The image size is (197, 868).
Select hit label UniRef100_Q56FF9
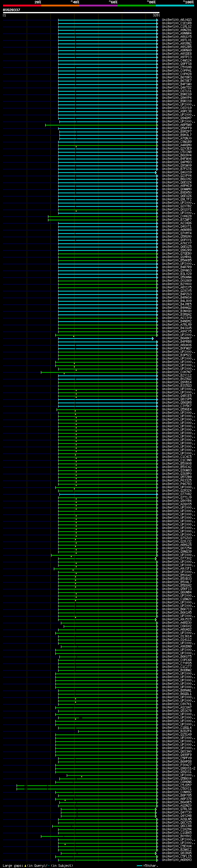click(176, 128)
